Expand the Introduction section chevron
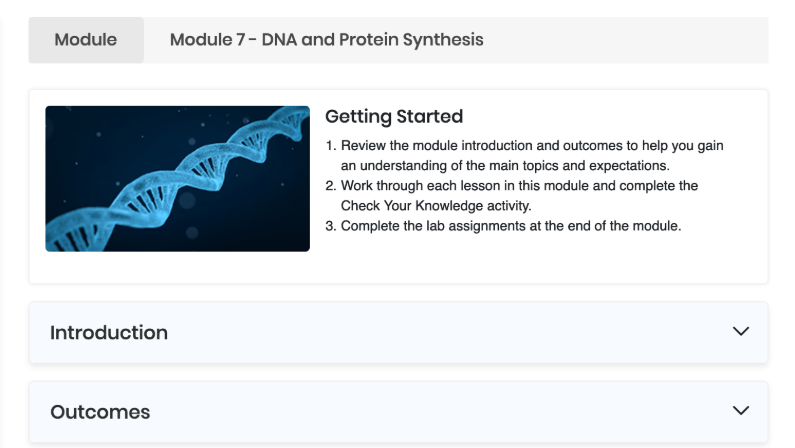 pos(741,331)
